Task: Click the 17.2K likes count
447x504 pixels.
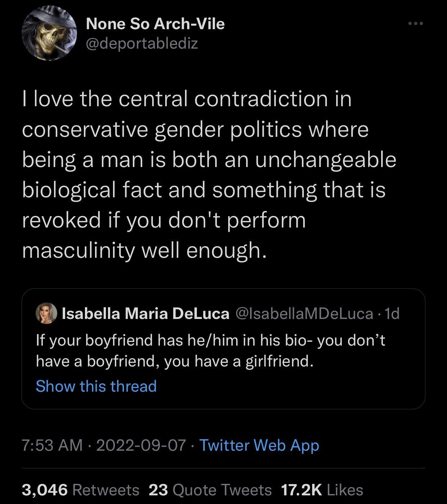Action: click(x=301, y=490)
